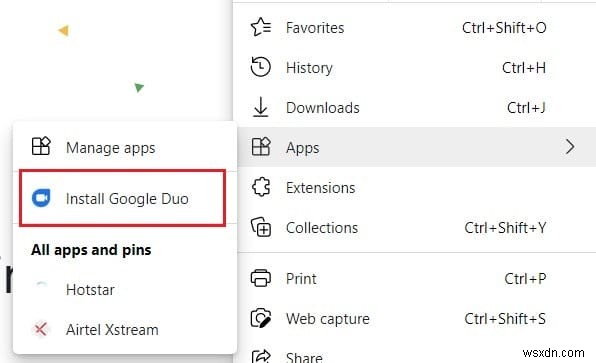Expand the Apps submenu chevron
This screenshot has height=363, width=596.
tap(569, 147)
